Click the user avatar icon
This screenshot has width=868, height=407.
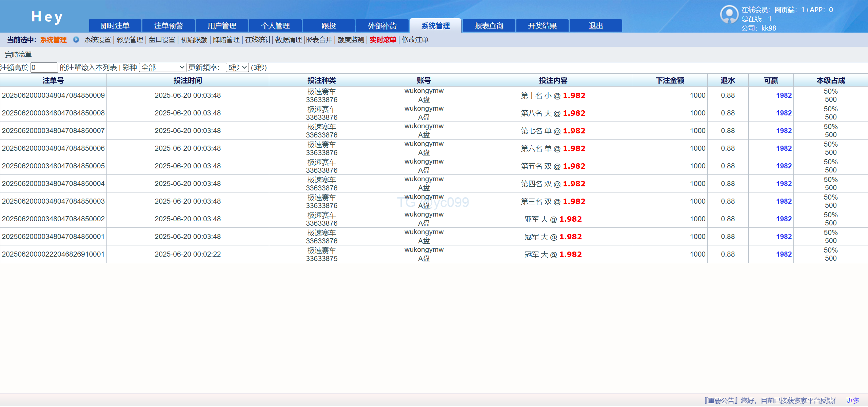[729, 15]
